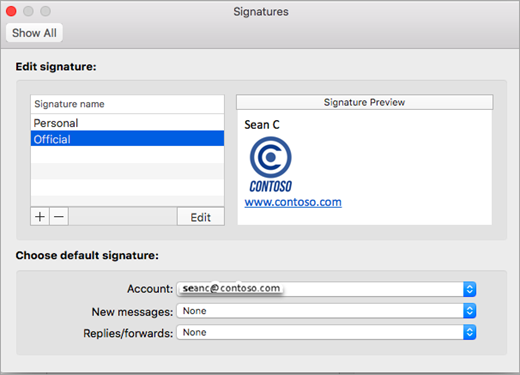
Task: Click the None value for New messages
Action: 195,311
